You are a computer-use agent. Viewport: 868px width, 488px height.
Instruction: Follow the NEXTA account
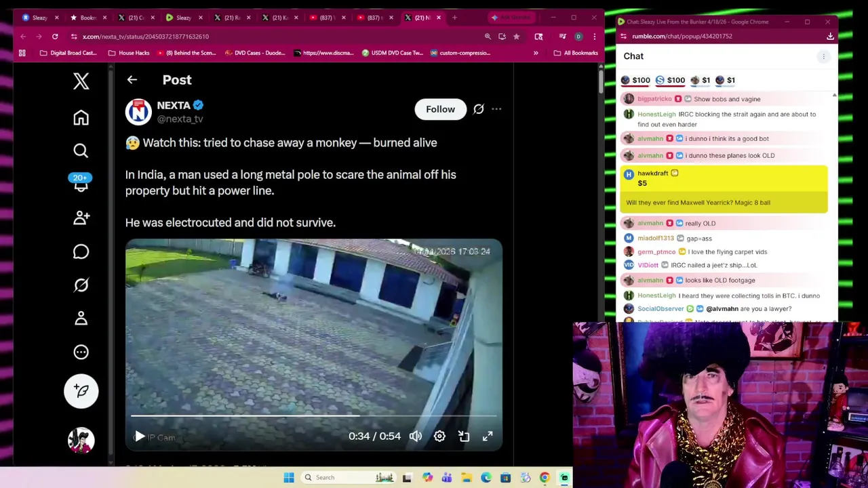(x=440, y=109)
